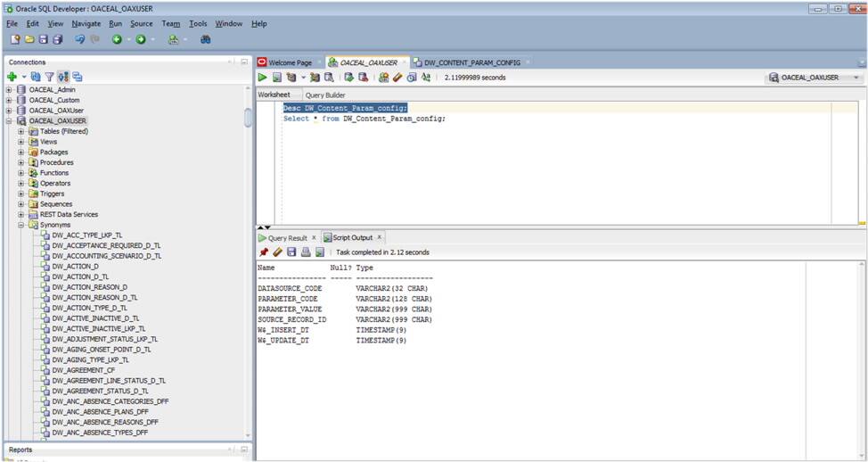Open the New Connection dropdown arrow
This screenshot has width=868, height=462.
[x=24, y=77]
